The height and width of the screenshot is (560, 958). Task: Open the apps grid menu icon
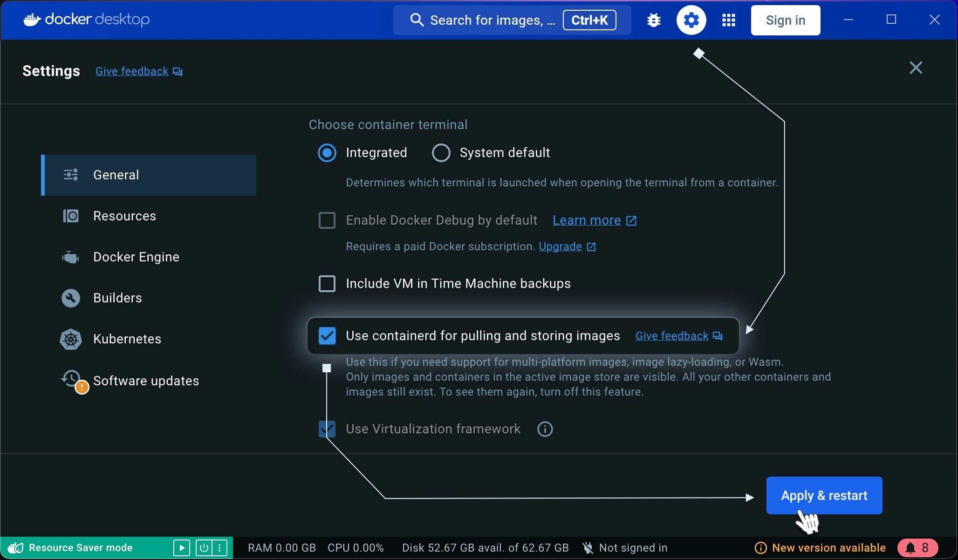[x=728, y=20]
